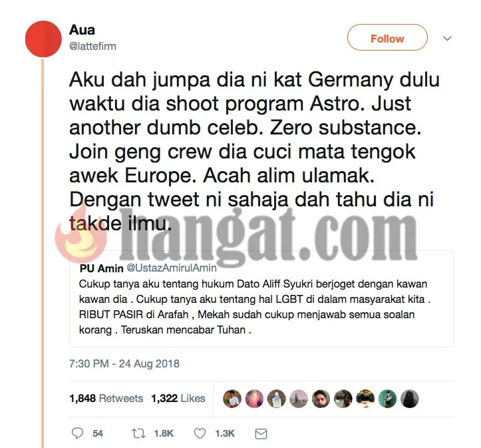View the 1,848 Retweets list
The image size is (481, 448).
[106, 398]
